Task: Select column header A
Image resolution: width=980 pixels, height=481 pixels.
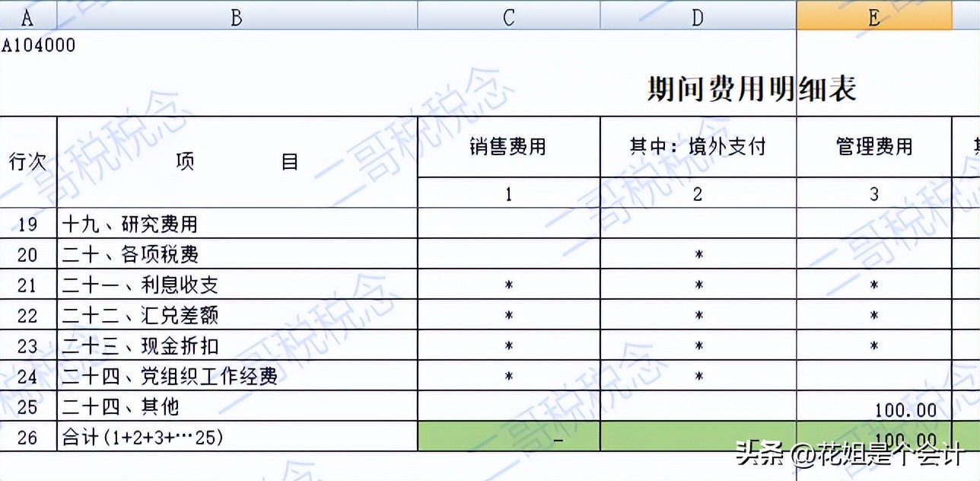Action: 27,15
